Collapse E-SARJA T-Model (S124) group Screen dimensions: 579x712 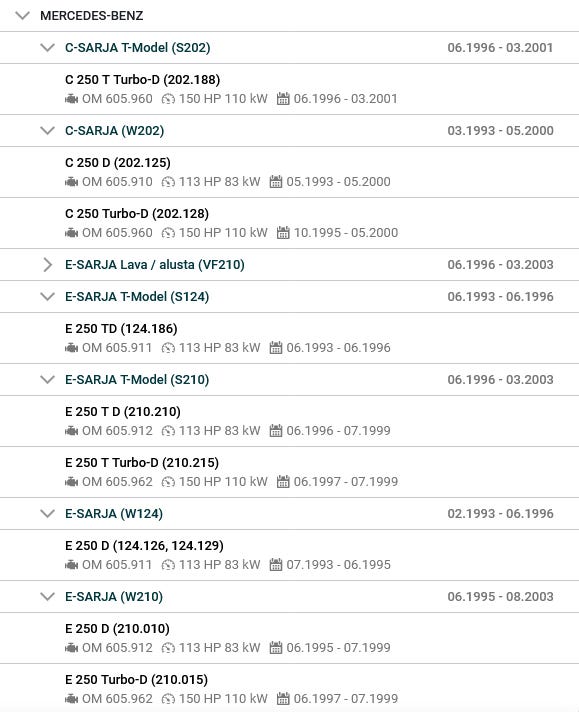[47, 297]
